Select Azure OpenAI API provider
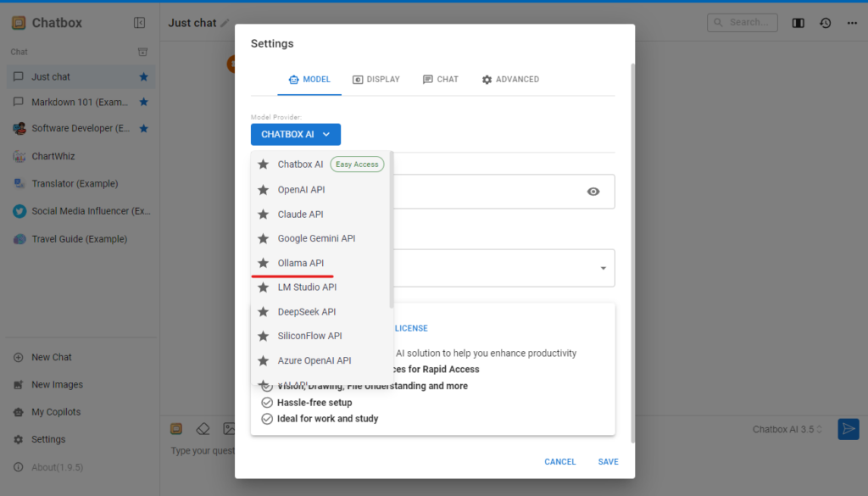The width and height of the screenshot is (868, 496). (x=321, y=360)
